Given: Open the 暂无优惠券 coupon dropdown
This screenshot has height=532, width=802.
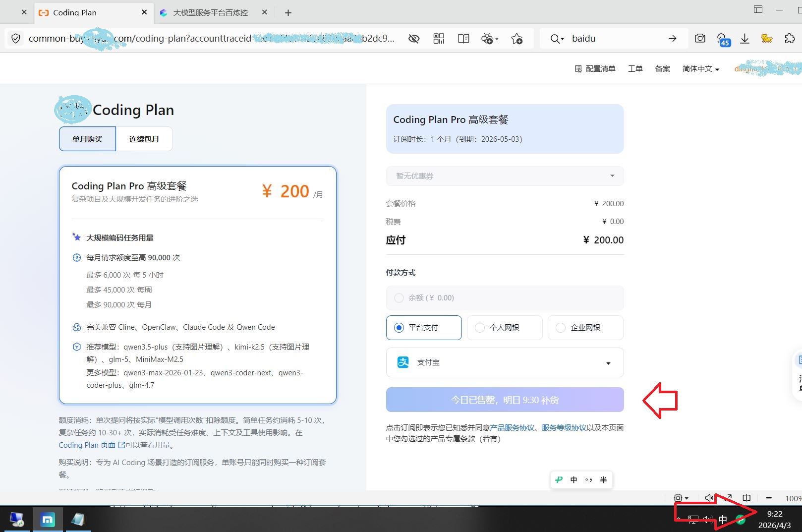Looking at the screenshot, I should click(x=505, y=176).
